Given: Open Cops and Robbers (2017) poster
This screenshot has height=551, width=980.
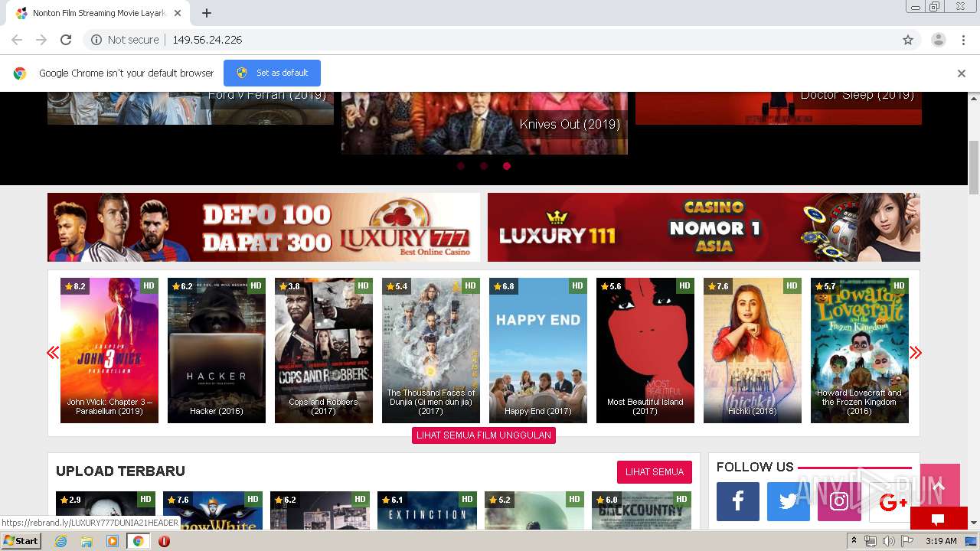Looking at the screenshot, I should point(324,350).
